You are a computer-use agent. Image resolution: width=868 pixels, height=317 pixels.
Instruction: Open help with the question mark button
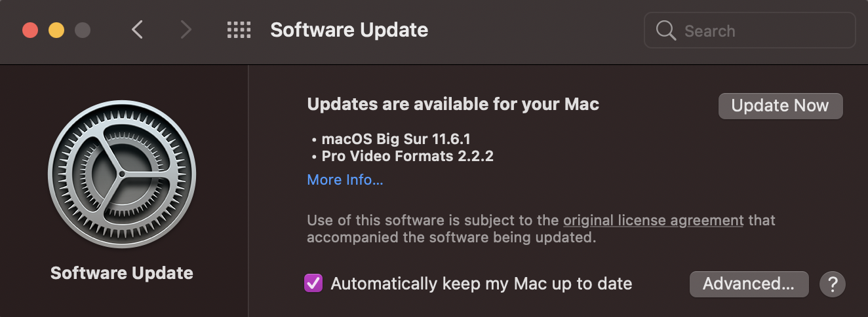[833, 284]
